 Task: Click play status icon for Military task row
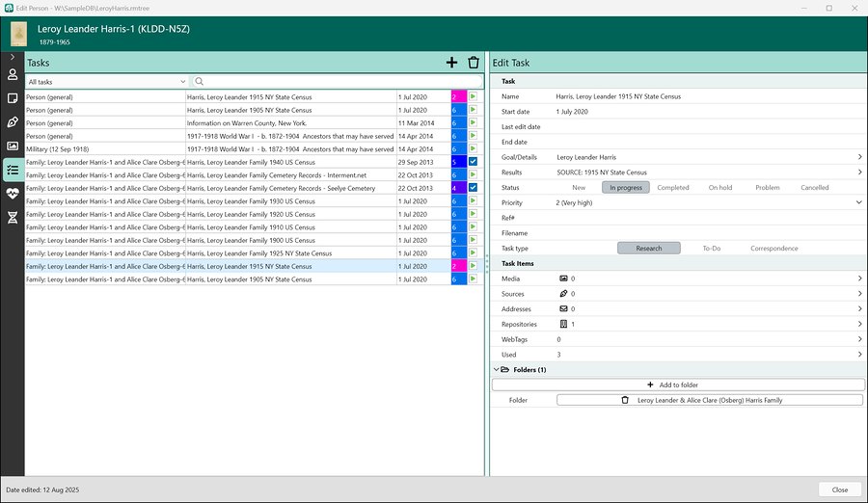473,148
